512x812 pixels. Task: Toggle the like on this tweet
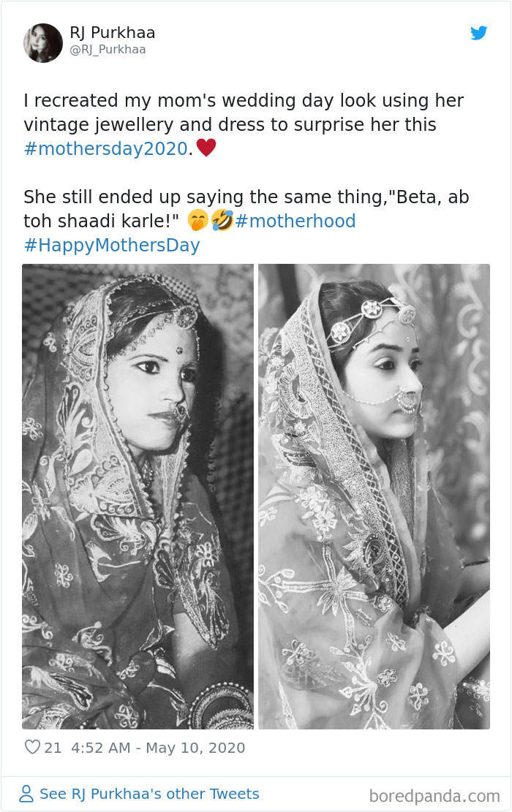31,747
